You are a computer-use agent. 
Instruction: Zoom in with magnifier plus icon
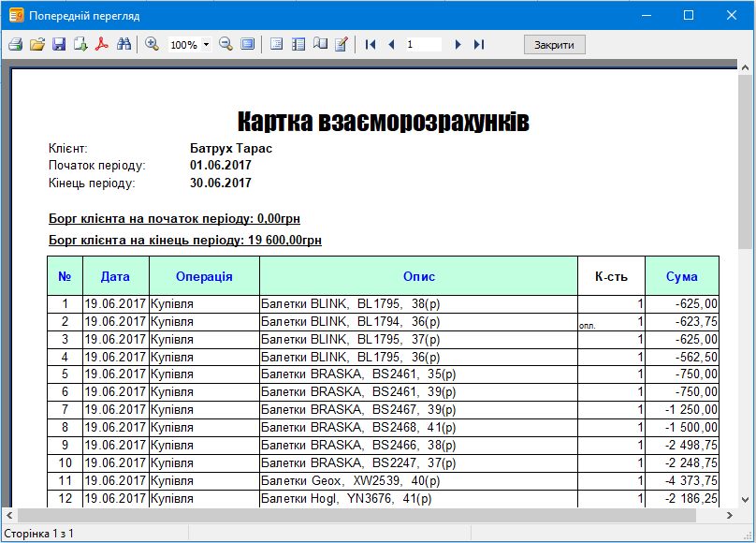(153, 44)
